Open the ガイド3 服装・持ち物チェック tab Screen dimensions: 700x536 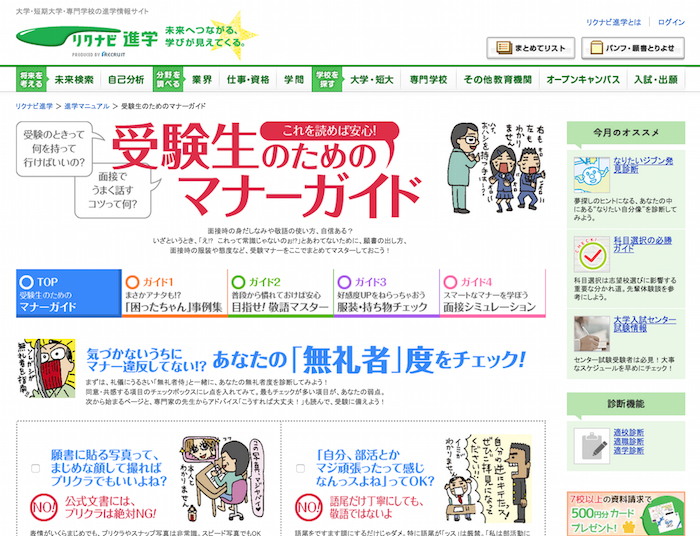tap(386, 293)
